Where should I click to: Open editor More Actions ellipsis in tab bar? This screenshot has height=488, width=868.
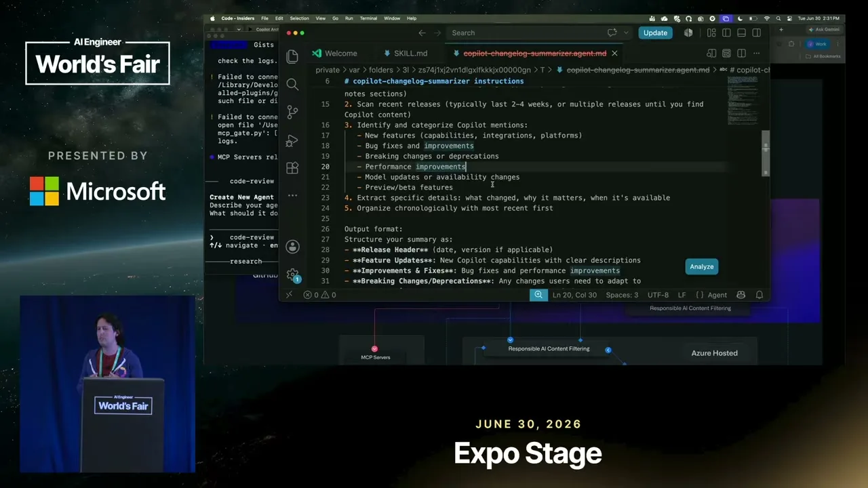(x=757, y=53)
